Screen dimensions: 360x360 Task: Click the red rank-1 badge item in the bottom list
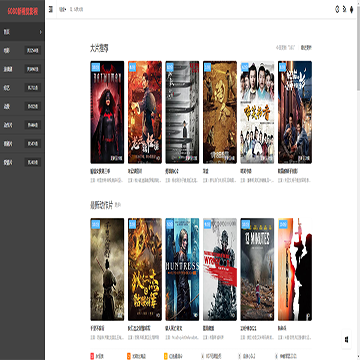[98, 356]
